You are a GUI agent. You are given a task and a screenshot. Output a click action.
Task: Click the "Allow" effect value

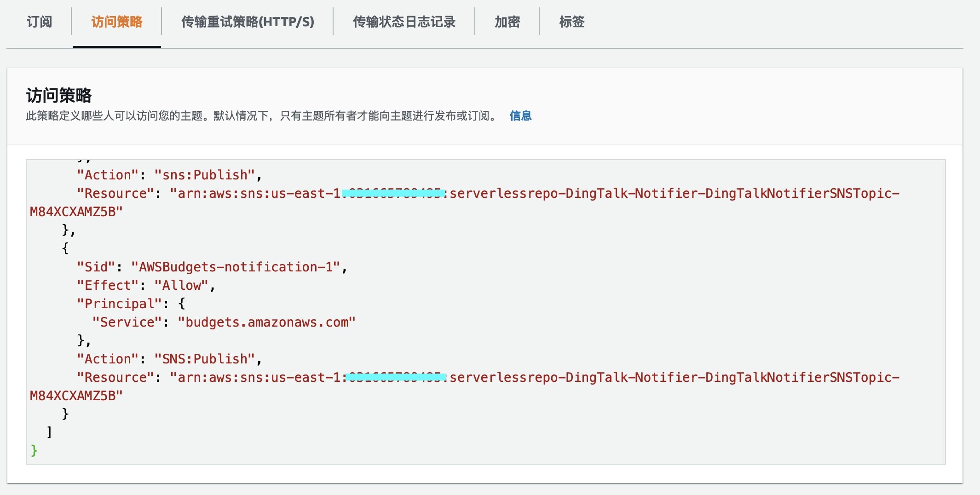tap(181, 286)
